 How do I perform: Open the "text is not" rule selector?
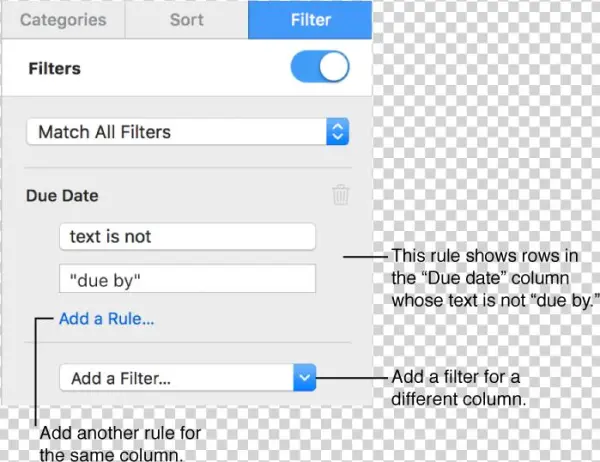pos(186,237)
